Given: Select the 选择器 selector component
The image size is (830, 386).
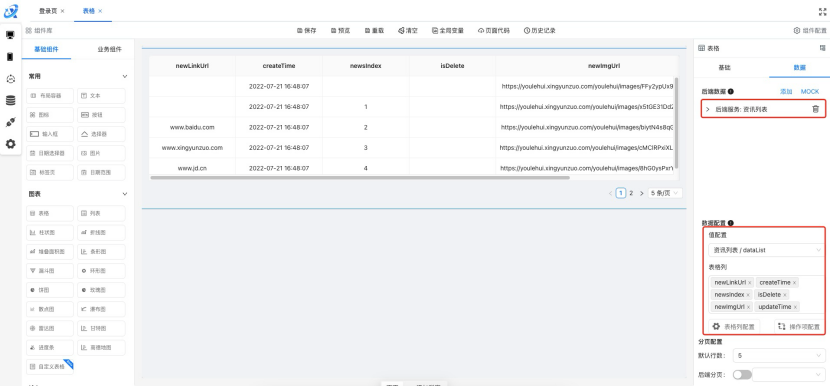Looking at the screenshot, I should (x=101, y=134).
